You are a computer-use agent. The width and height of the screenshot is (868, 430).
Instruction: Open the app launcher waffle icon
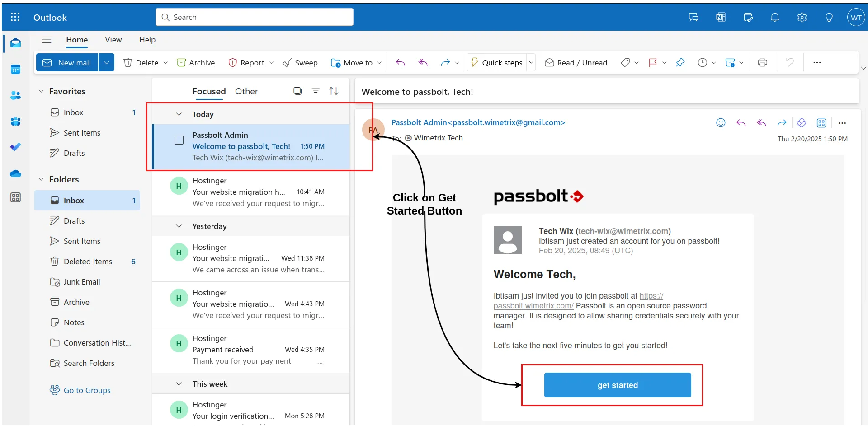coord(15,17)
